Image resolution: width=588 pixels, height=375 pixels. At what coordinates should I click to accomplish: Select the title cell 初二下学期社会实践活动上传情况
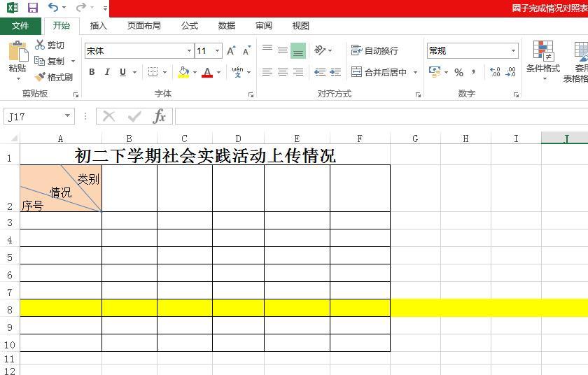[x=204, y=155]
